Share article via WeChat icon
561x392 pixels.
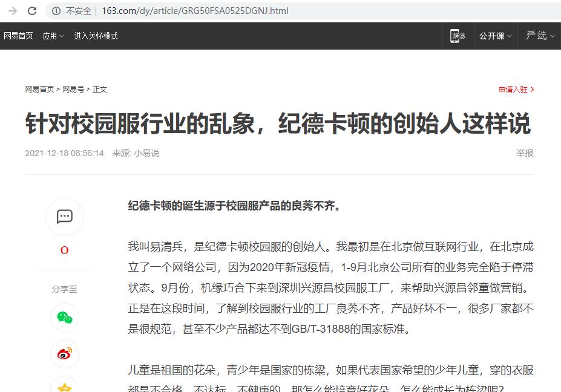pyautogui.click(x=65, y=317)
